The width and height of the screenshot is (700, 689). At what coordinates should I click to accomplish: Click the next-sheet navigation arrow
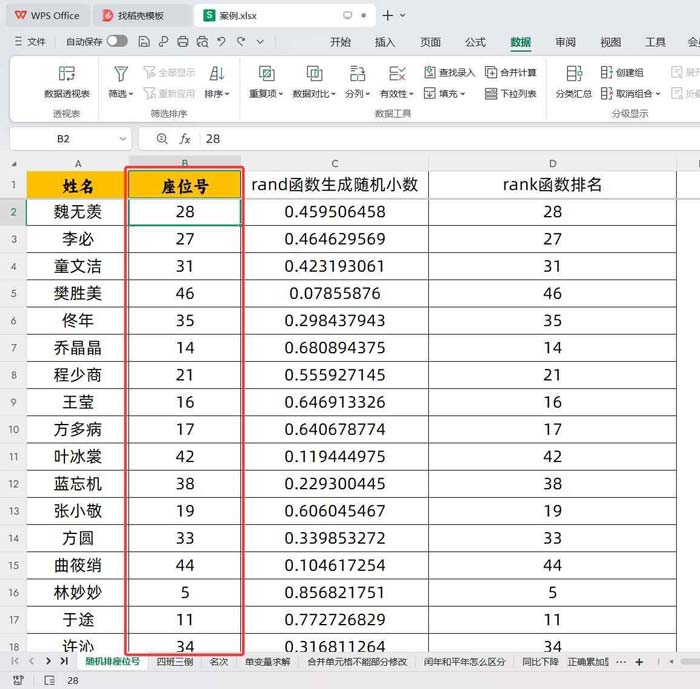click(48, 661)
